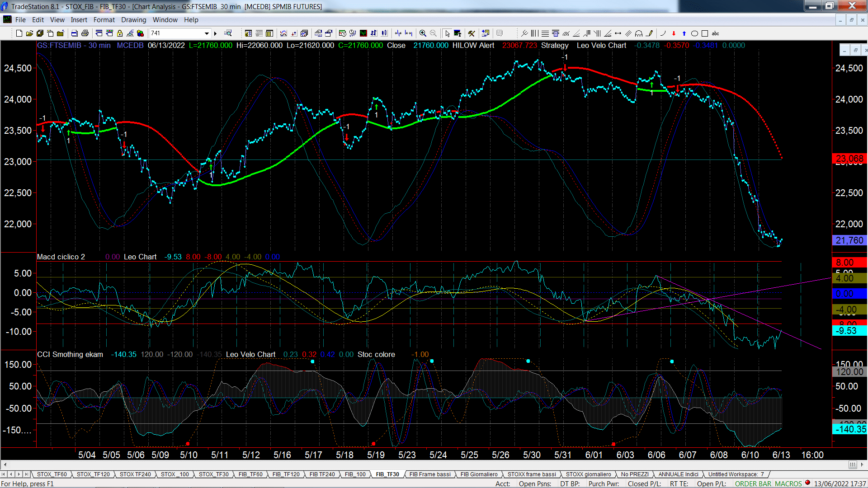Open the Edit menu
The height and width of the screenshot is (488, 868).
pos(38,20)
